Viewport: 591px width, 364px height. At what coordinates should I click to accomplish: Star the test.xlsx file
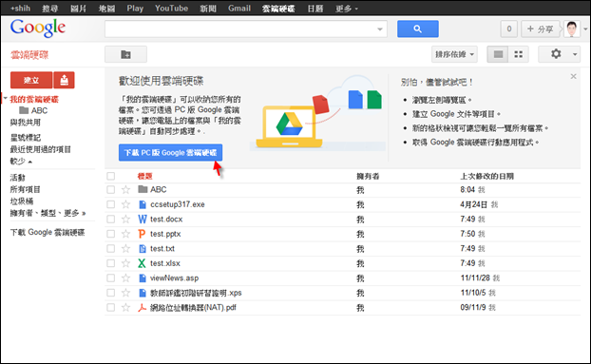(x=125, y=263)
